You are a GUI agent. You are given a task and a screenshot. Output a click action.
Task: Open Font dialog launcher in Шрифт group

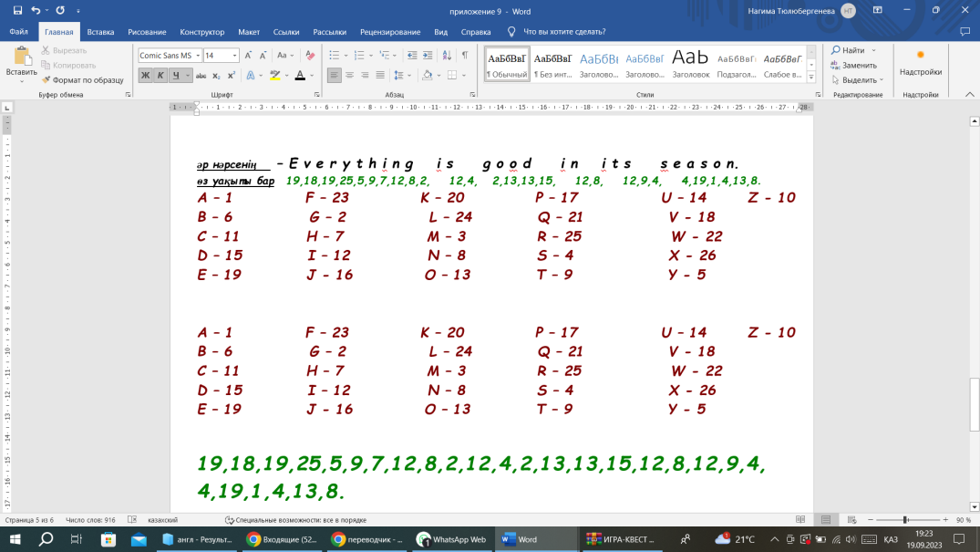coord(317,95)
